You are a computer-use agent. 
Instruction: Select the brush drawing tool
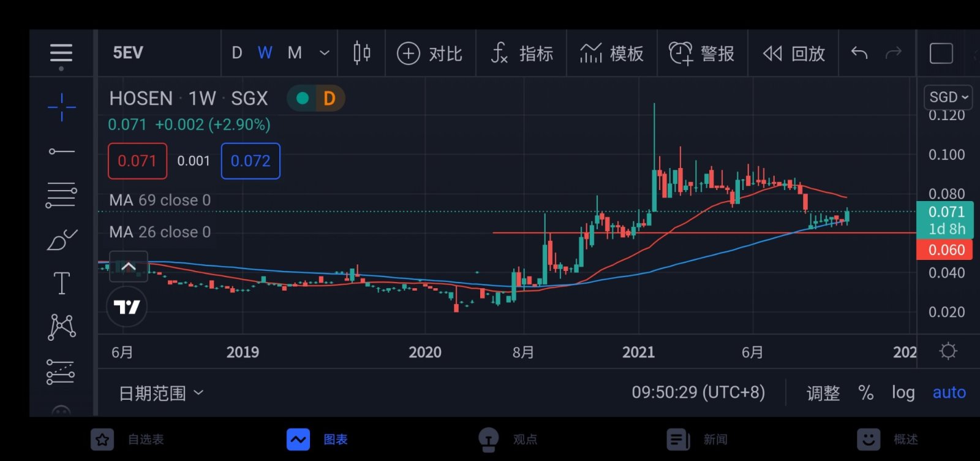[62, 240]
